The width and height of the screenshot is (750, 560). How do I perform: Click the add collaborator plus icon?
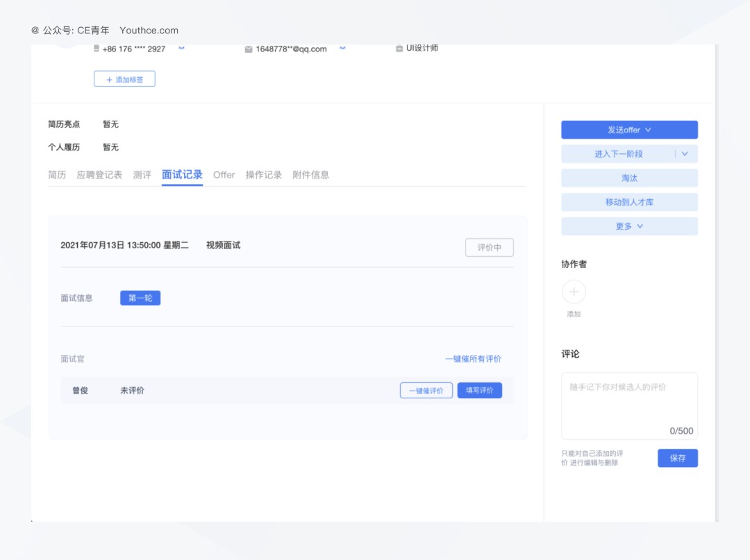[574, 292]
